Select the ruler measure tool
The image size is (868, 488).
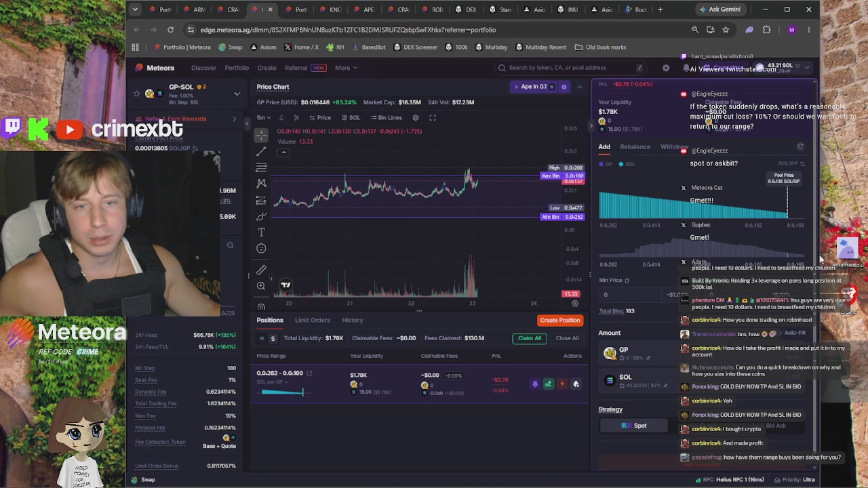pyautogui.click(x=261, y=270)
